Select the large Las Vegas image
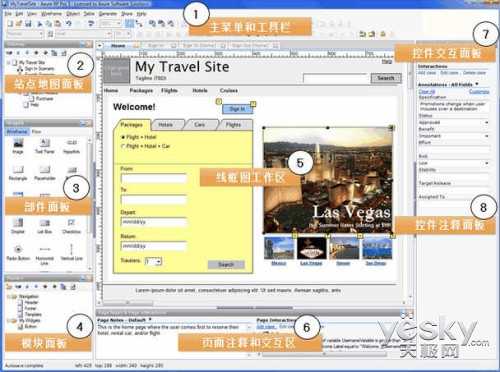 coord(328,180)
